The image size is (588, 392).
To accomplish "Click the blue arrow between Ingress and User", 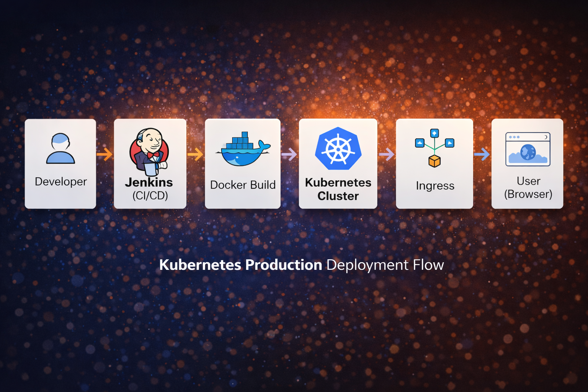I will [x=482, y=154].
